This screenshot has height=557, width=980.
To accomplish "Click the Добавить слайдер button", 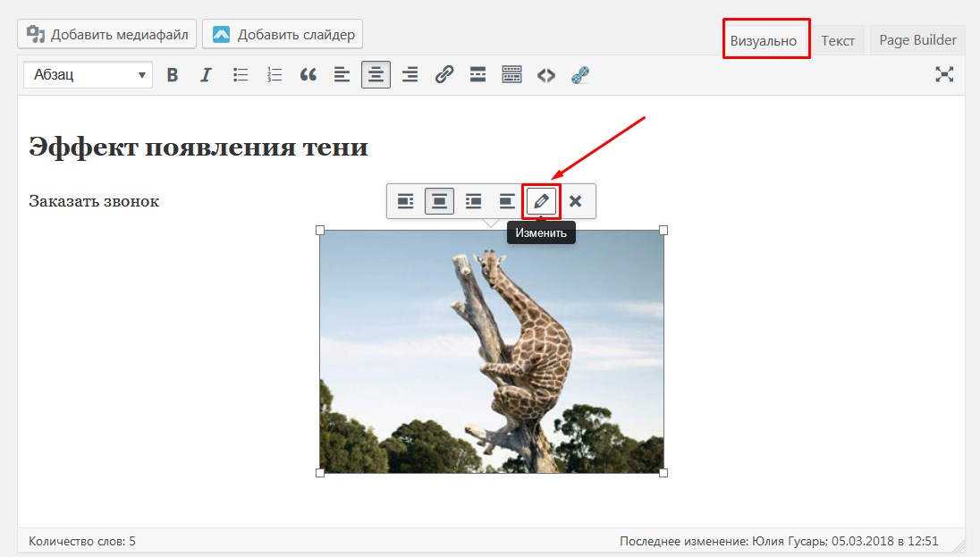I will (283, 35).
